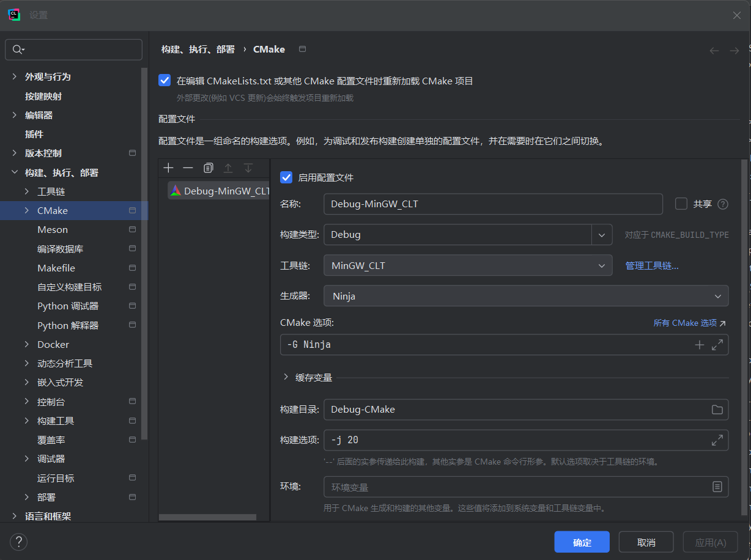Open help via the question mark icon
The width and height of the screenshot is (751, 560).
[18, 542]
